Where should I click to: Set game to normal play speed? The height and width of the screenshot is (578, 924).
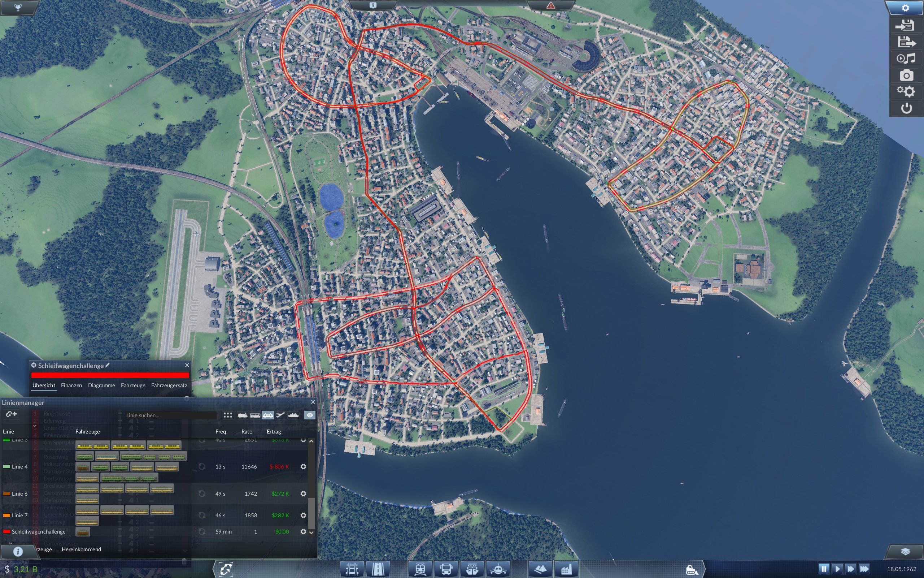[x=837, y=569]
